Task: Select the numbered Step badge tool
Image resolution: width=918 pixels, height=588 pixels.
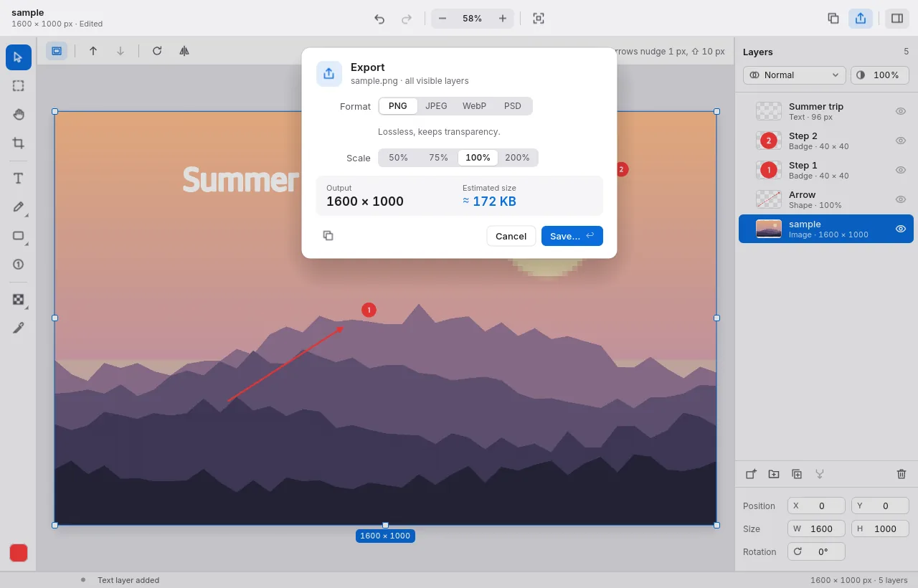Action: (x=19, y=265)
